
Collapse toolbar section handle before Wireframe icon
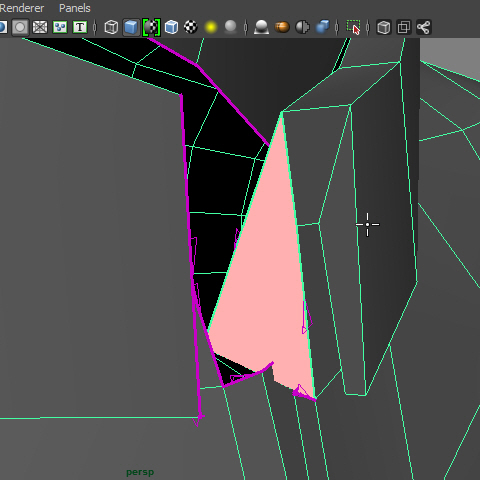95,27
